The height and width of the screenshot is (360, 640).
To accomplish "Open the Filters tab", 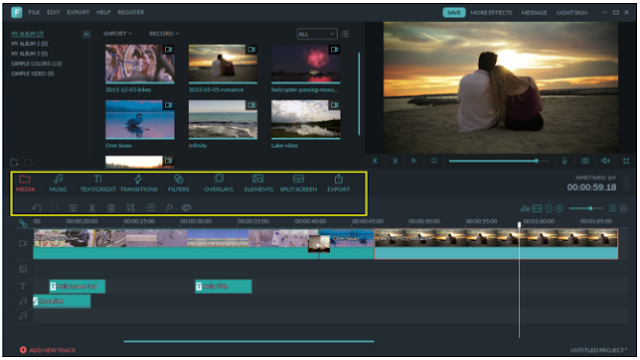I will (x=178, y=183).
